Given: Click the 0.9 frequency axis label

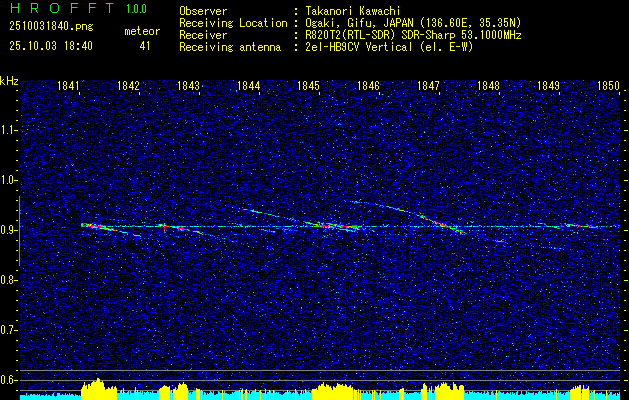Looking at the screenshot, I should coord(8,230).
